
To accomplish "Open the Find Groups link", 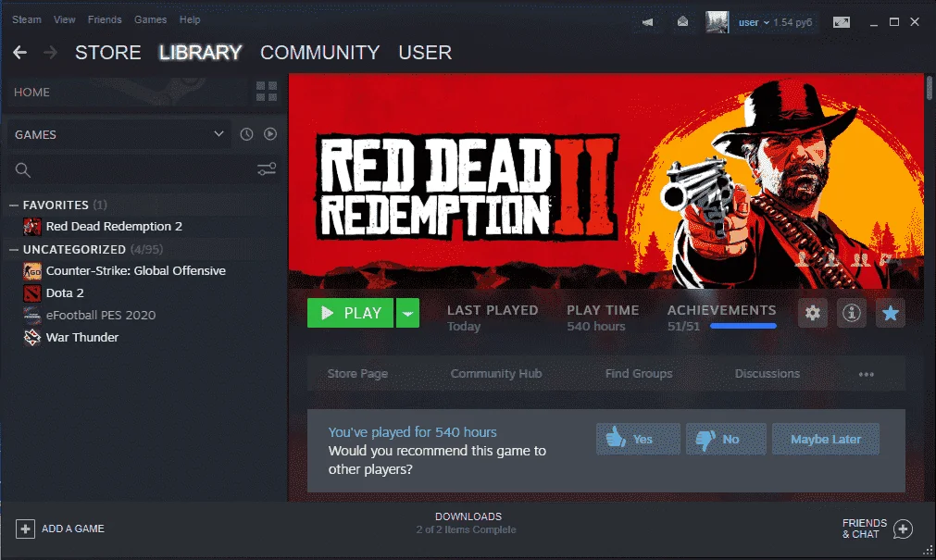I will pyautogui.click(x=639, y=374).
